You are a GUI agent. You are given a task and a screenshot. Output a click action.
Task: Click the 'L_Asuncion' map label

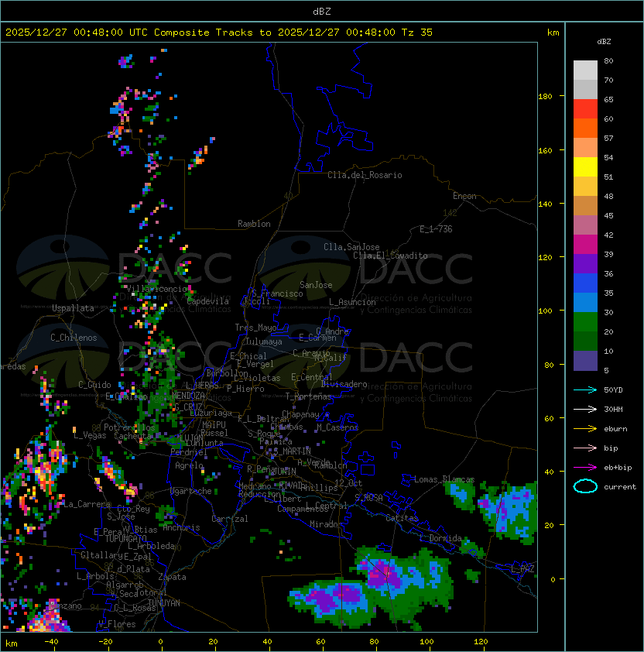pos(352,302)
